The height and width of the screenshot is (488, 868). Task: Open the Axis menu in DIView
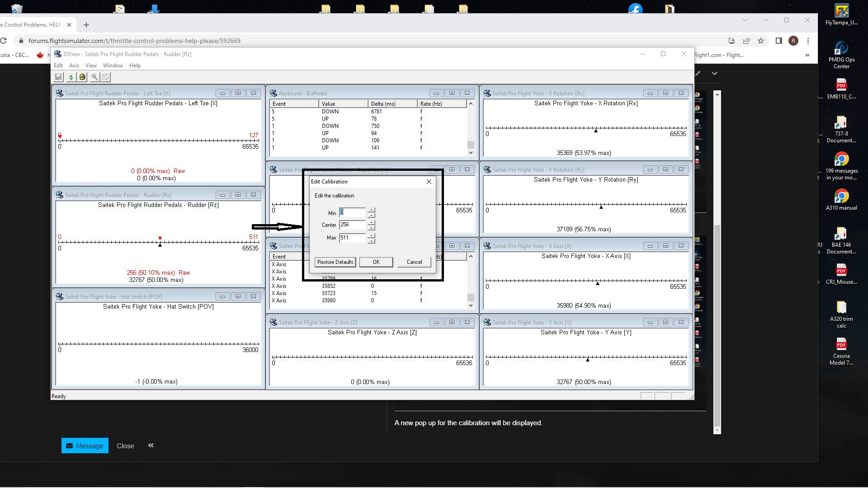point(74,65)
